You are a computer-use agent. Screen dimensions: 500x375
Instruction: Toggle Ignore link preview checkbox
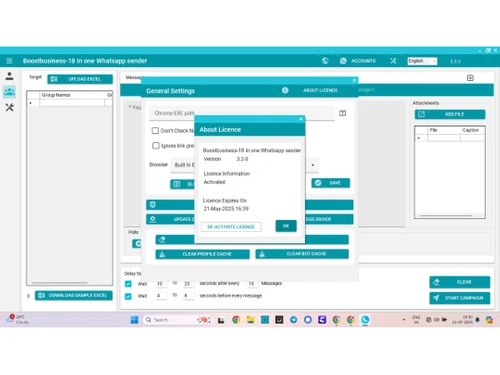(156, 146)
